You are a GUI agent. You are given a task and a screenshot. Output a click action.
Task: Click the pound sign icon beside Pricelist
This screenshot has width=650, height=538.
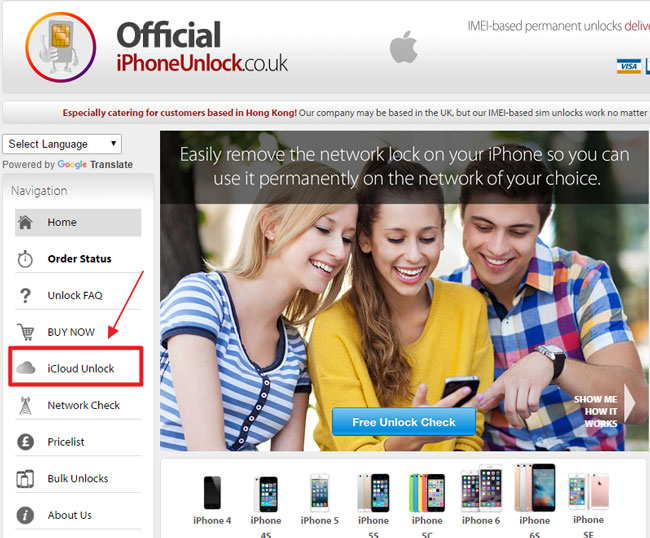click(25, 442)
